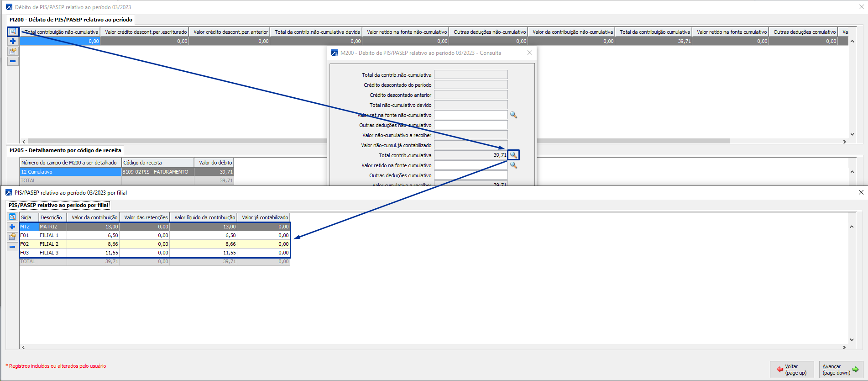Select the MATRIZ row description cell
868x381 pixels.
(x=53, y=227)
